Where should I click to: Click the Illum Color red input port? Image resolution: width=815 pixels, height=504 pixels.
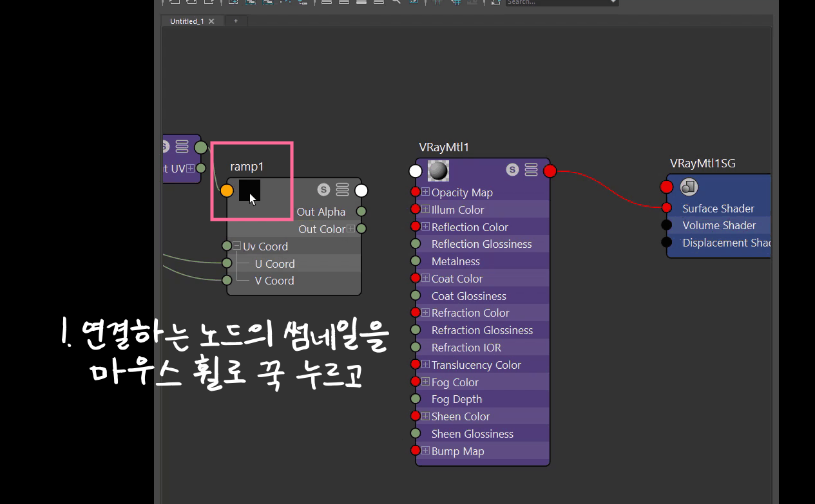point(416,209)
